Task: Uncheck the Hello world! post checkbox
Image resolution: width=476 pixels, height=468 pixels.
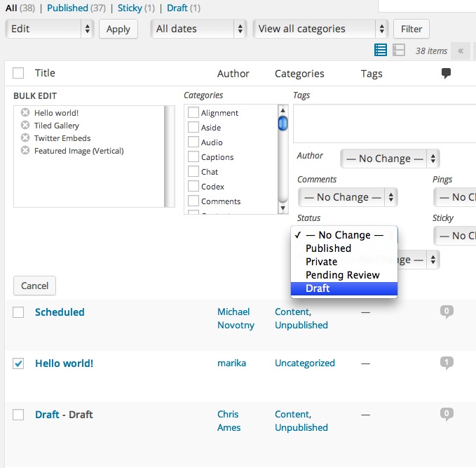Action: click(18, 363)
